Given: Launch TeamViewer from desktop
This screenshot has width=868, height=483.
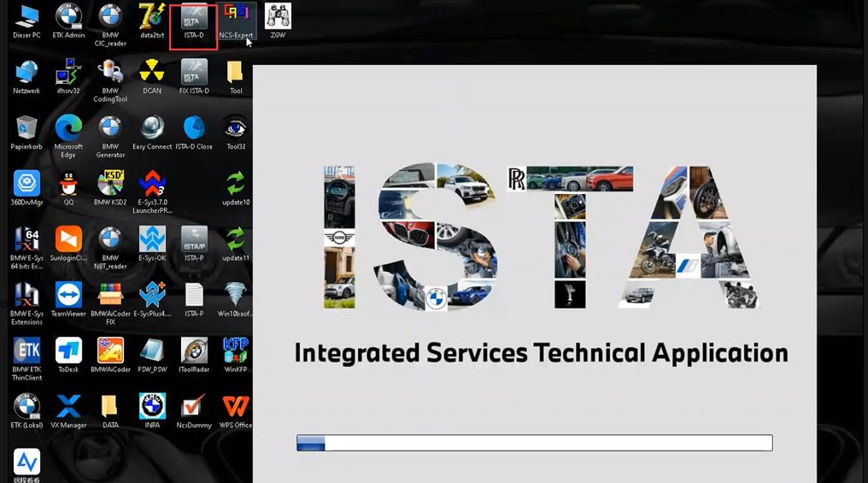Looking at the screenshot, I should pos(68,300).
